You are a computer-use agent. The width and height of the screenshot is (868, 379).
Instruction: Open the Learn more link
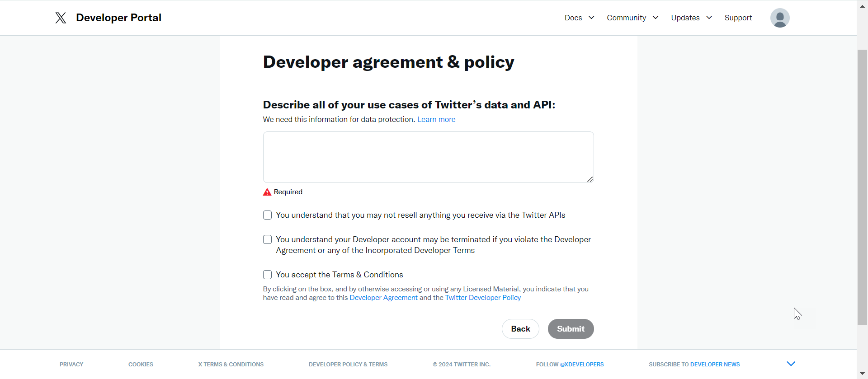tap(436, 119)
